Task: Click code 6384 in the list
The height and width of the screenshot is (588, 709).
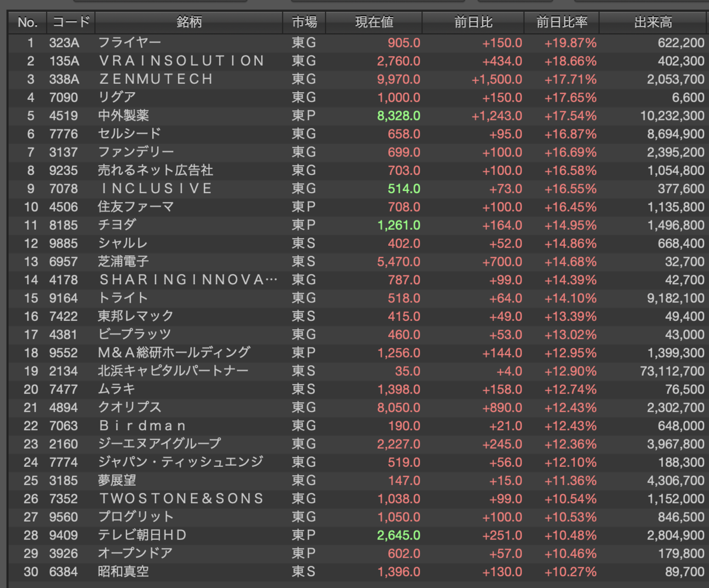Action: click(x=63, y=571)
